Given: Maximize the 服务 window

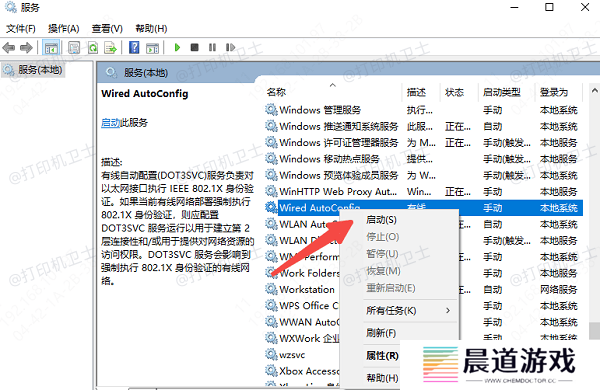Looking at the screenshot, I should [549, 7].
